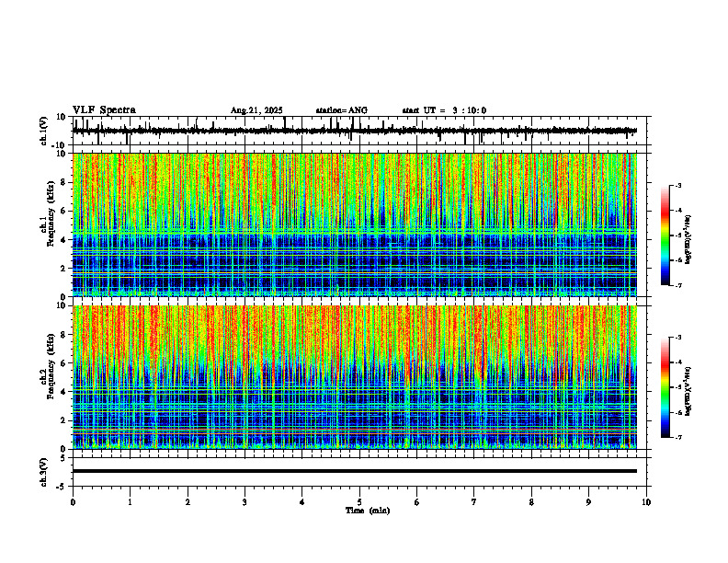Click the "4" kHz tick on ch.1 frequency axis
The image size is (728, 563).
tap(63, 240)
